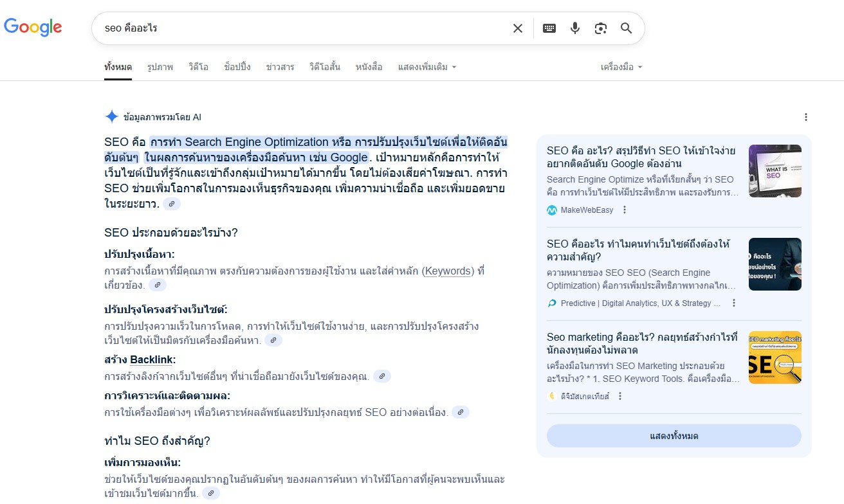Viewport: 844px width, 504px height.
Task: Click heading SEO ประกอบด้วยอะไรบ้าง?
Action: [171, 233]
